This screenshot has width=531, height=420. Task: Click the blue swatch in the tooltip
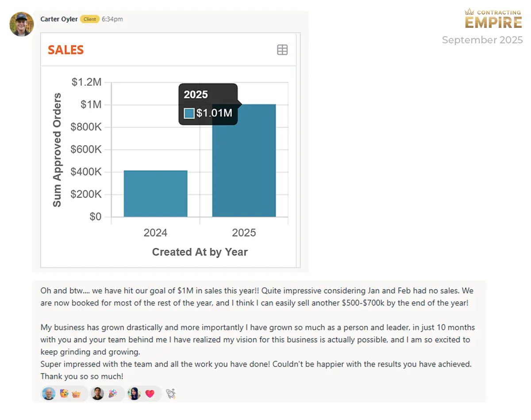point(189,113)
